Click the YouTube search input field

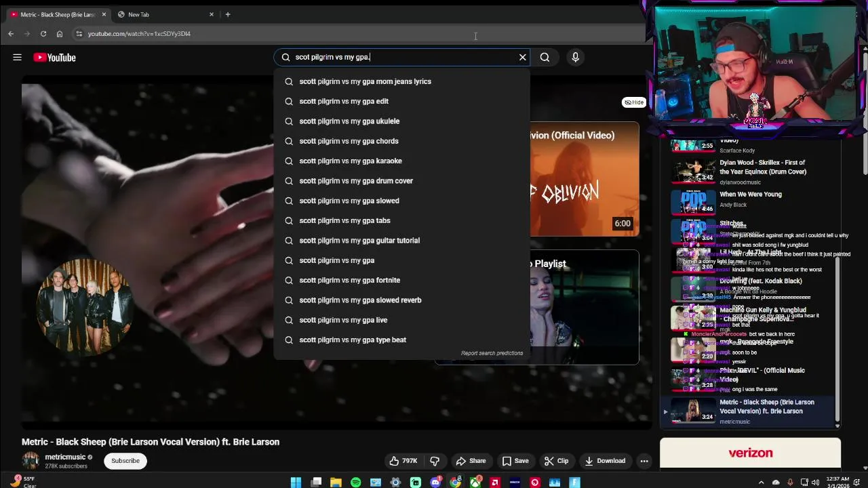click(x=400, y=57)
